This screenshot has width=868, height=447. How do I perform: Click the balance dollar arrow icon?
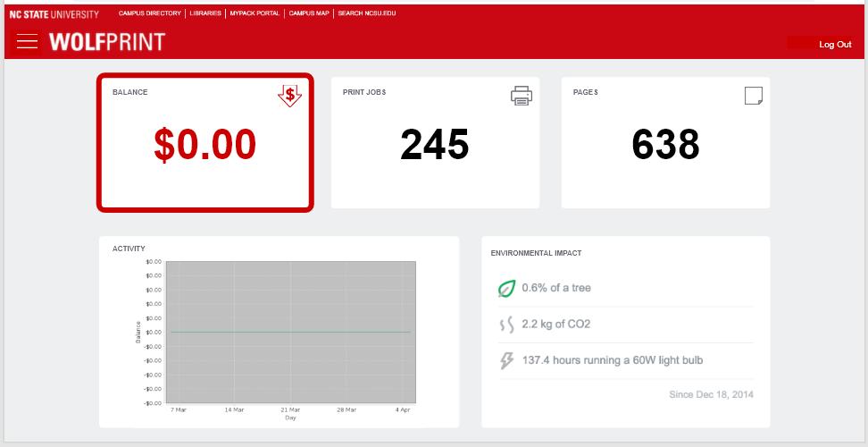289,96
